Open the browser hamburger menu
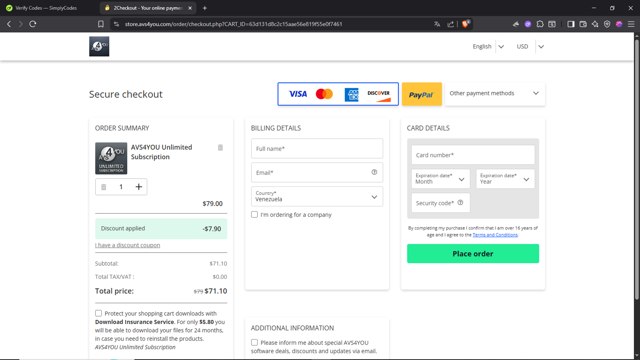This screenshot has height=360, width=640. click(x=631, y=24)
